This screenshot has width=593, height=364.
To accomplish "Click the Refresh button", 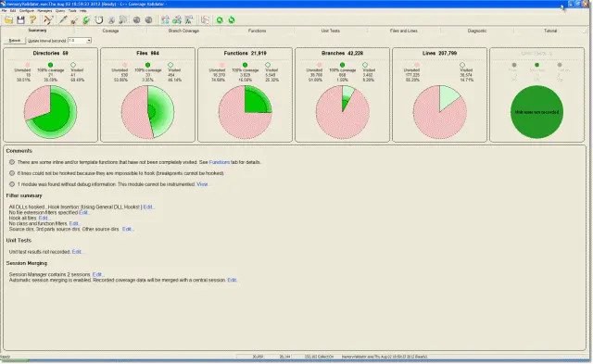I will (x=15, y=41).
